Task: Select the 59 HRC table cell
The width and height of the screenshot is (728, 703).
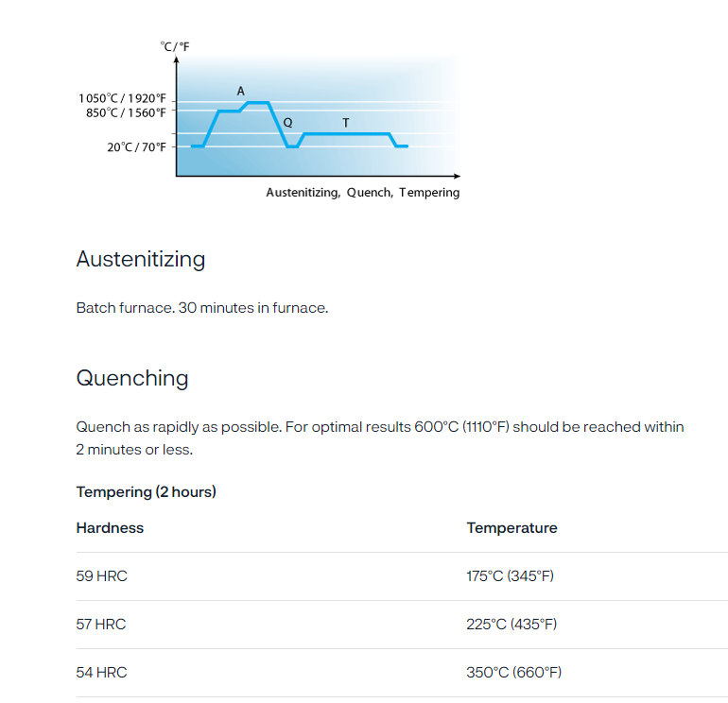Action: click(101, 576)
